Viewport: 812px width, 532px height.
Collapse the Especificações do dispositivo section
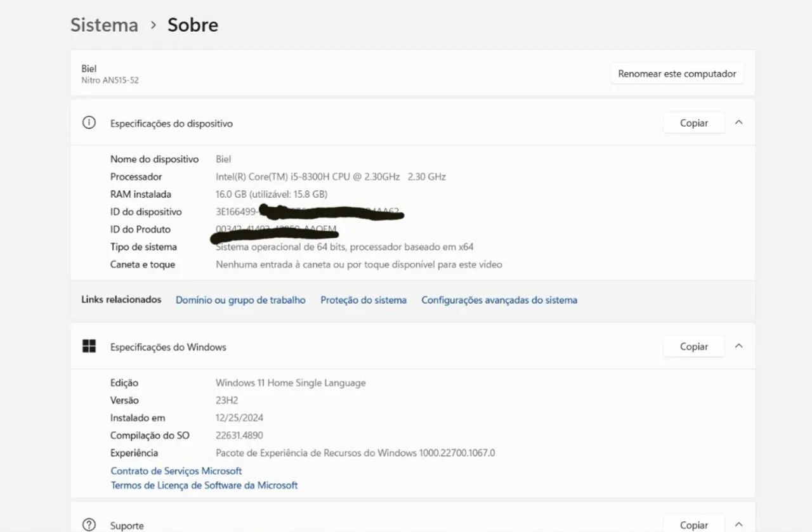click(x=738, y=123)
